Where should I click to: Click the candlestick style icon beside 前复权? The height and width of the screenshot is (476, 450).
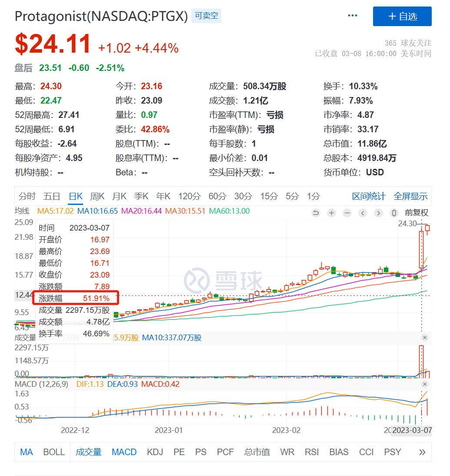click(x=394, y=213)
